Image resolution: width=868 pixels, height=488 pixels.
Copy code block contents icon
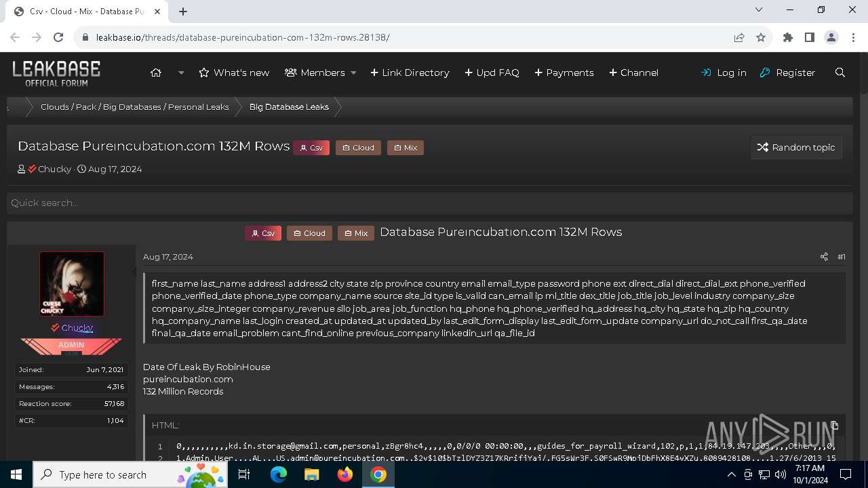(x=835, y=426)
